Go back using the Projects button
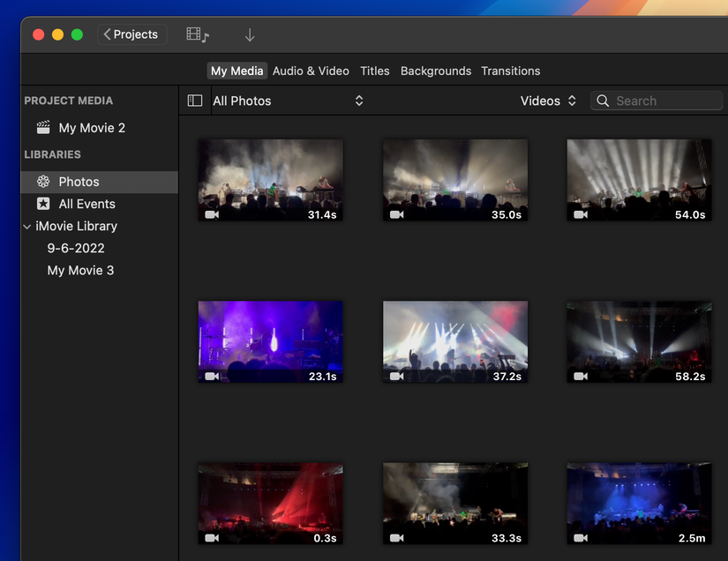The height and width of the screenshot is (561, 728). click(131, 34)
